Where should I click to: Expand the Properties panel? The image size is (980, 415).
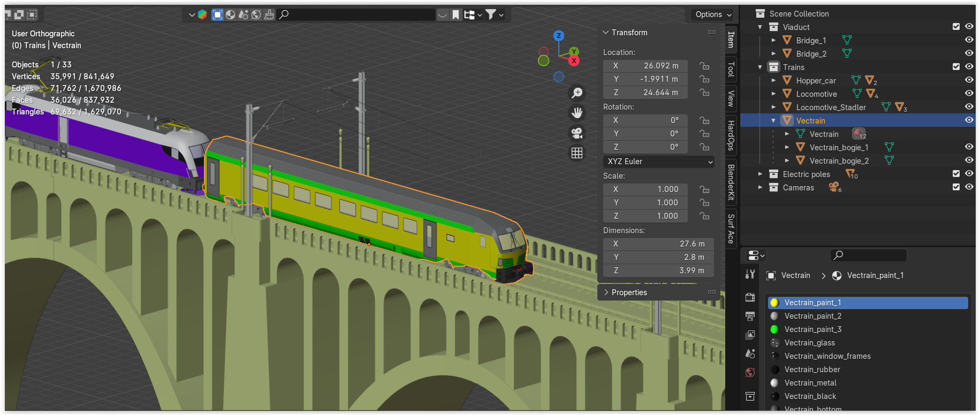click(606, 293)
